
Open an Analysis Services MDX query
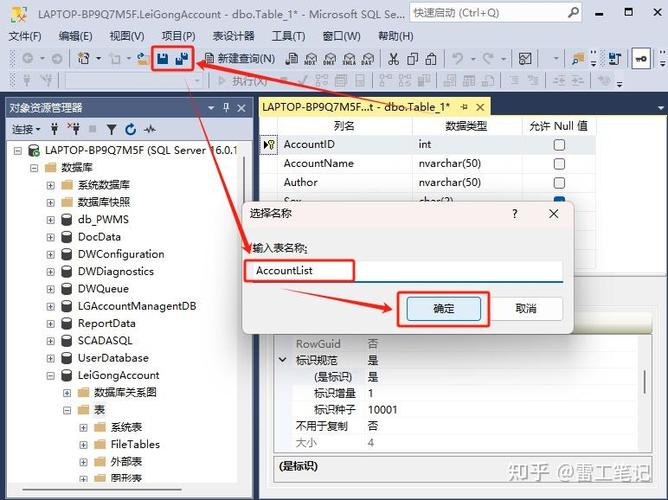click(311, 59)
